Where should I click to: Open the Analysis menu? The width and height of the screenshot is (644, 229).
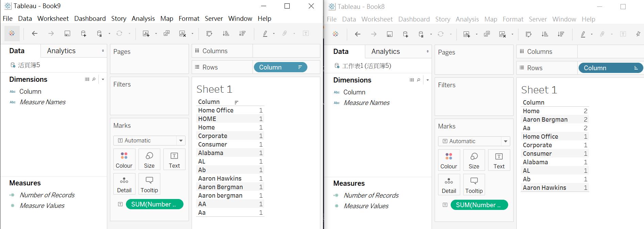point(143,18)
